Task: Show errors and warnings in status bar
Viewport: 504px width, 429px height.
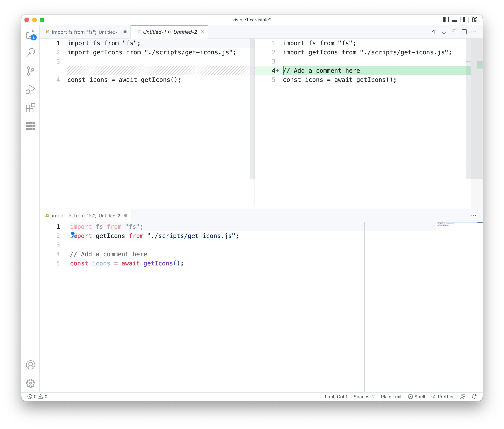Action: [37, 397]
